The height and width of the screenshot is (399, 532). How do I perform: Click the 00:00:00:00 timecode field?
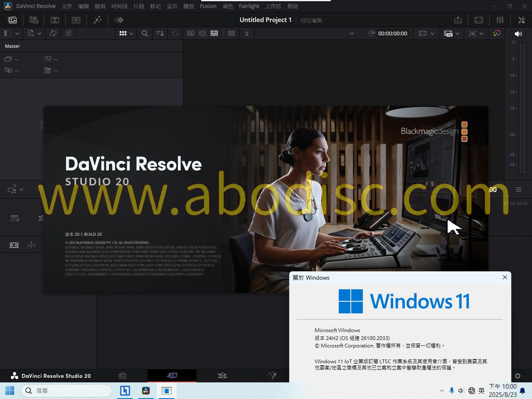coord(393,34)
